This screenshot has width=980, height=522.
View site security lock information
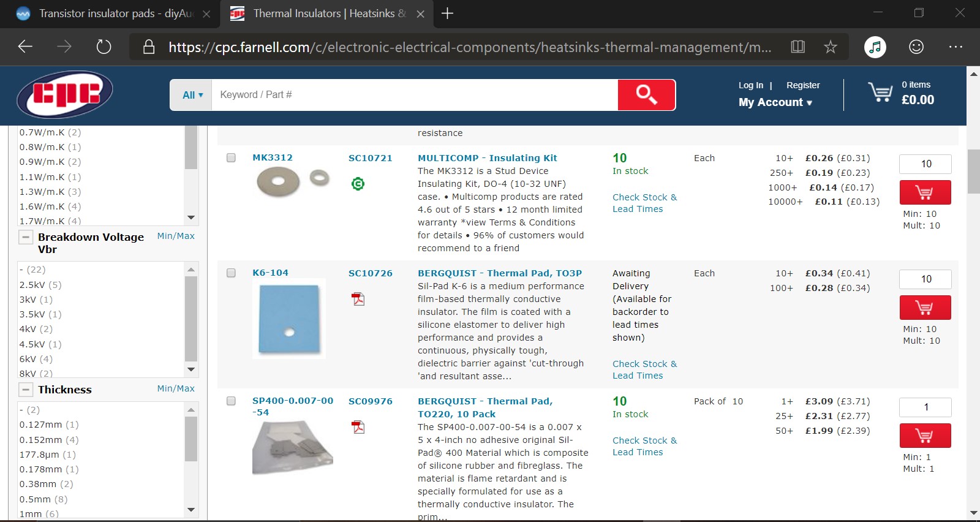pos(149,47)
